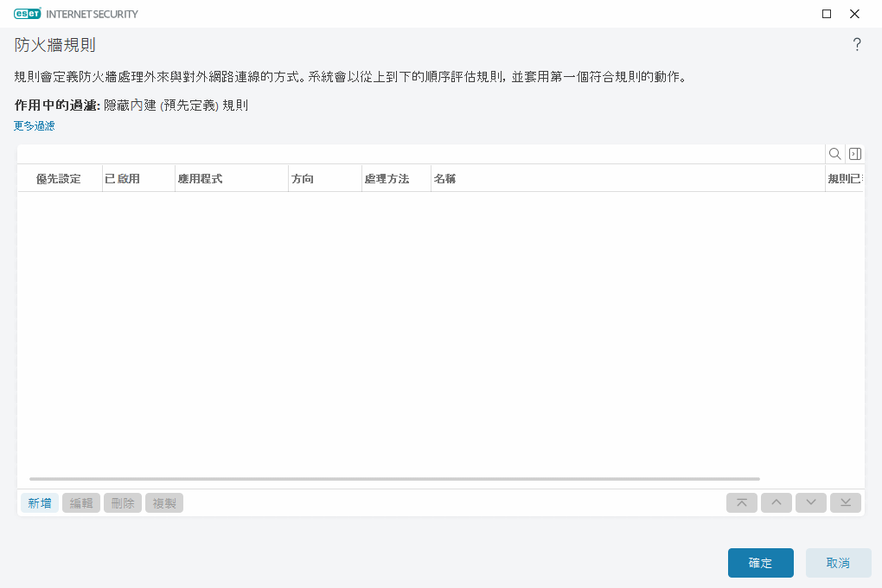Move rule up with the up arrow
Viewport: 882px width, 588px height.
[x=776, y=502]
